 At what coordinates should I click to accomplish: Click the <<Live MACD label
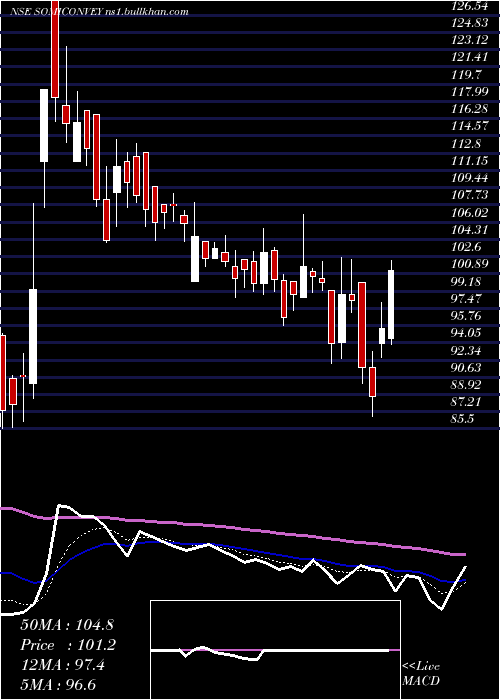coord(421,674)
